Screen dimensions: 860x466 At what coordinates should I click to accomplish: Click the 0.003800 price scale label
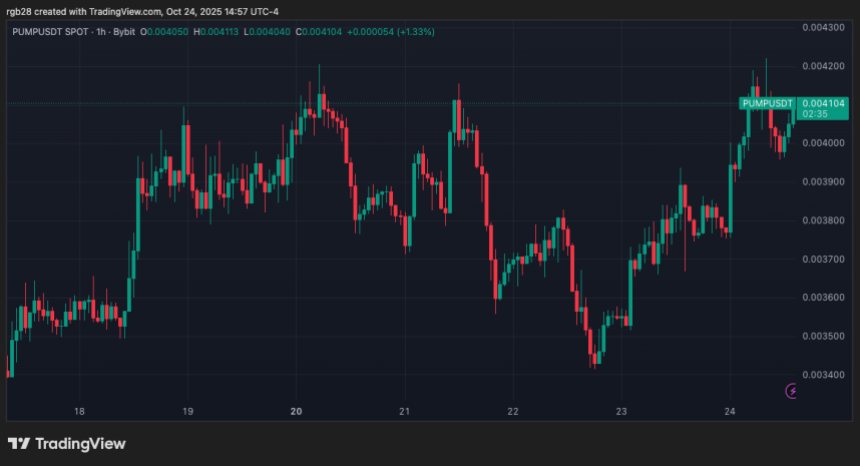823,220
